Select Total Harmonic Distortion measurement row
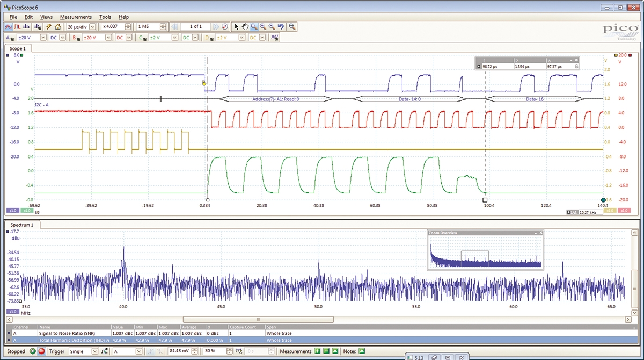This screenshot has width=644, height=360. click(322, 340)
